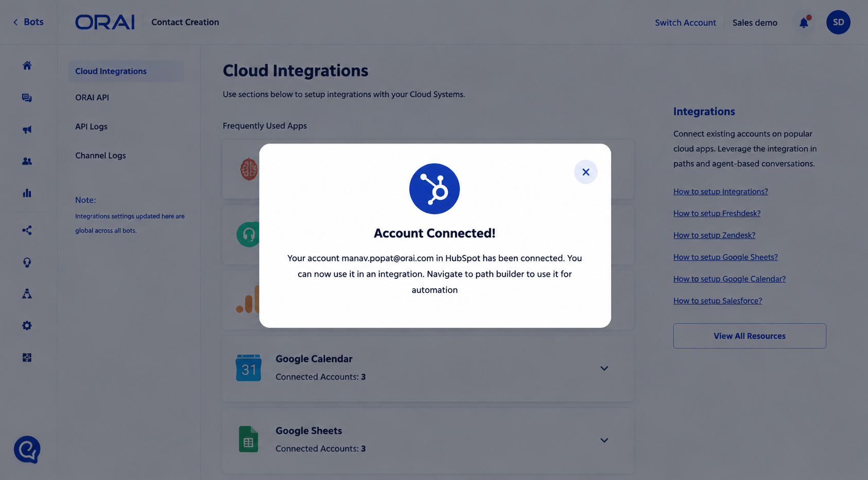Open the SD profile avatar

(x=838, y=22)
